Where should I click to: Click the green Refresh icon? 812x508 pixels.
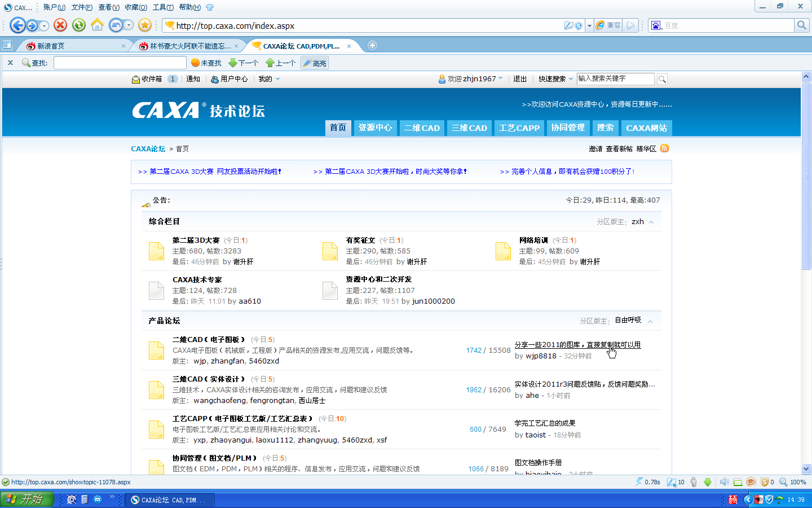79,25
